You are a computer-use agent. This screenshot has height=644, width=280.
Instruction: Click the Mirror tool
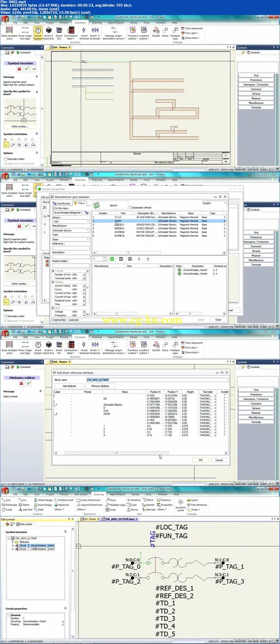pyautogui.click(x=132, y=510)
